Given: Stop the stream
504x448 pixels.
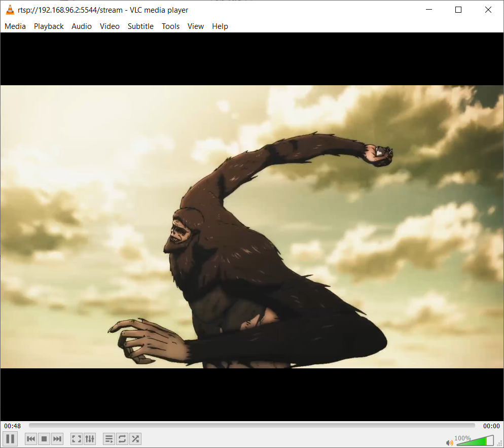Looking at the screenshot, I should pos(44,438).
